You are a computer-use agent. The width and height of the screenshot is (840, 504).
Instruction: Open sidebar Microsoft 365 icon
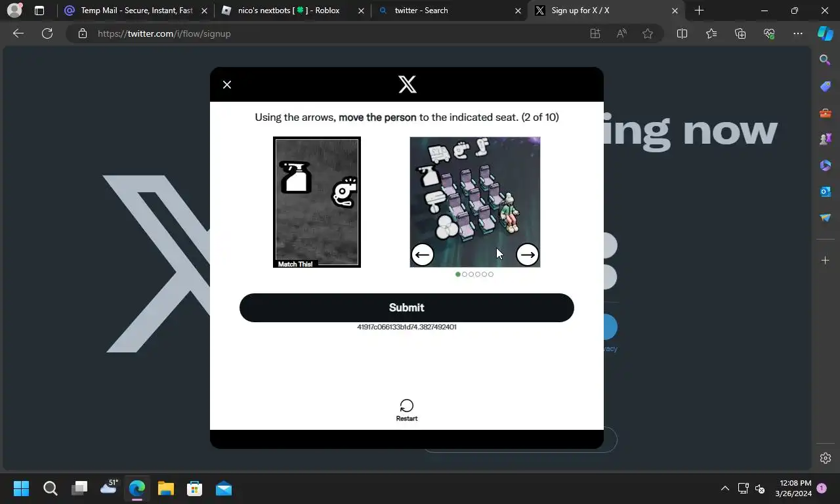click(x=826, y=165)
